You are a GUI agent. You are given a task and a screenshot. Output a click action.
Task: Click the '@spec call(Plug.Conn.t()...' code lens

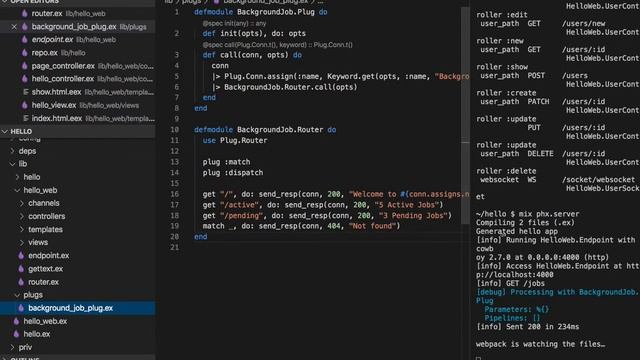[278, 44]
